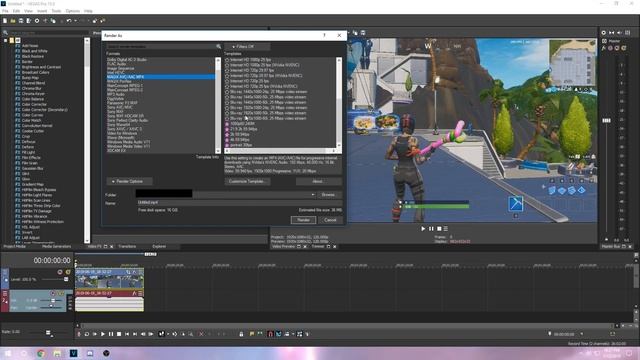This screenshot has width=640, height=360.
Task: Click the timeline transport Pause button
Action: [x=111, y=334]
